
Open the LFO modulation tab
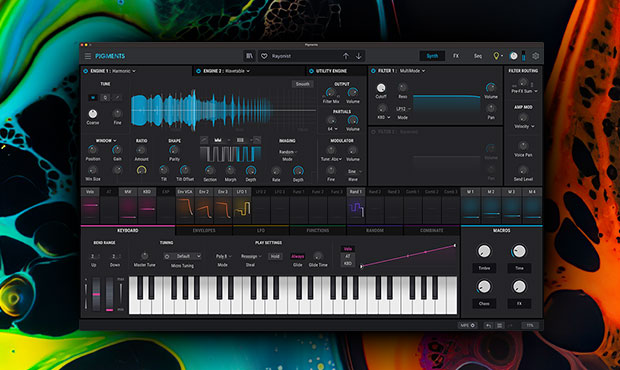point(261,230)
